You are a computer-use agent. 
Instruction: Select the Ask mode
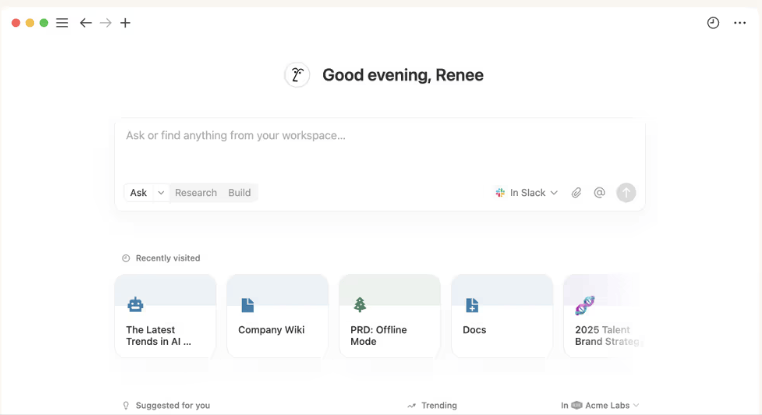139,193
